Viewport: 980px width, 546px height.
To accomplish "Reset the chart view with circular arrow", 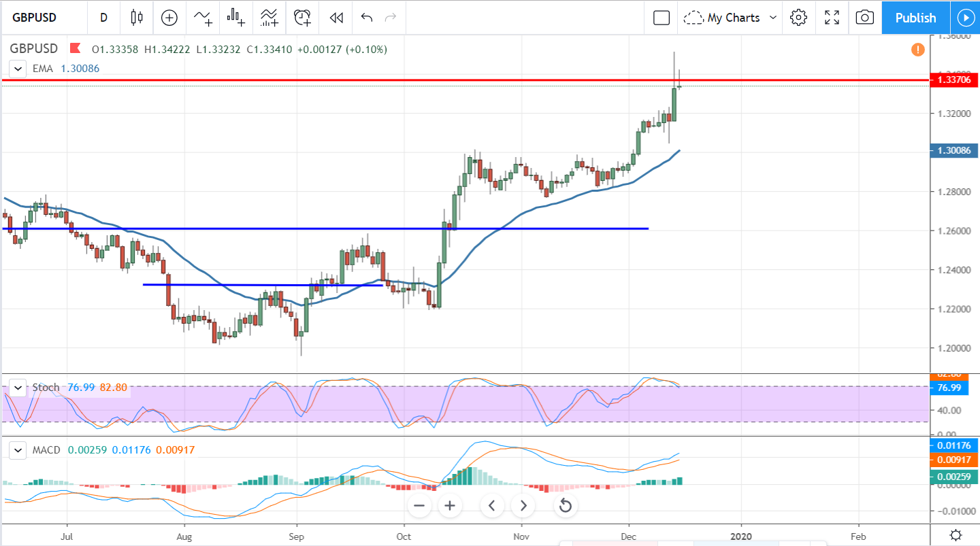I will click(x=565, y=505).
